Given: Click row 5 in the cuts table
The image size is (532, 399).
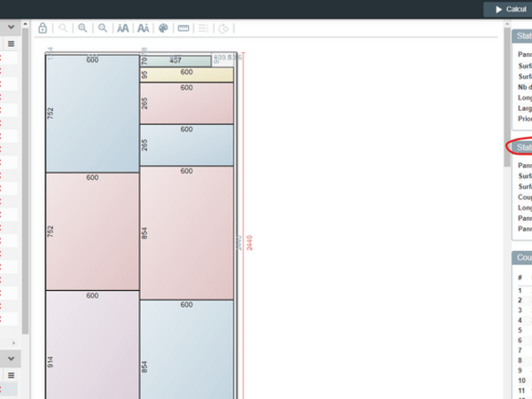Looking at the screenshot, I should pos(520,328).
